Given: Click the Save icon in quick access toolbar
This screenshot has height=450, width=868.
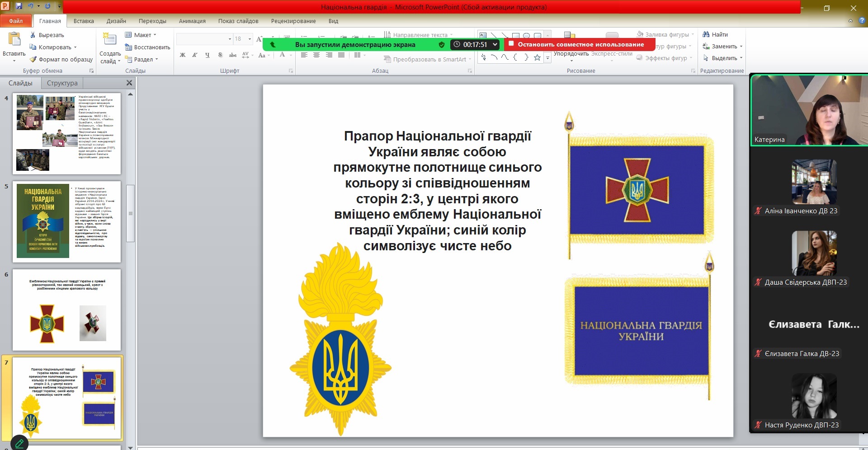Looking at the screenshot, I should tap(19, 6).
